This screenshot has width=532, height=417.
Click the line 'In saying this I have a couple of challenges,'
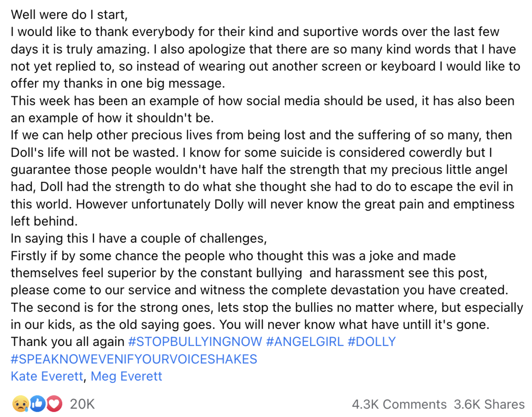[139, 238]
